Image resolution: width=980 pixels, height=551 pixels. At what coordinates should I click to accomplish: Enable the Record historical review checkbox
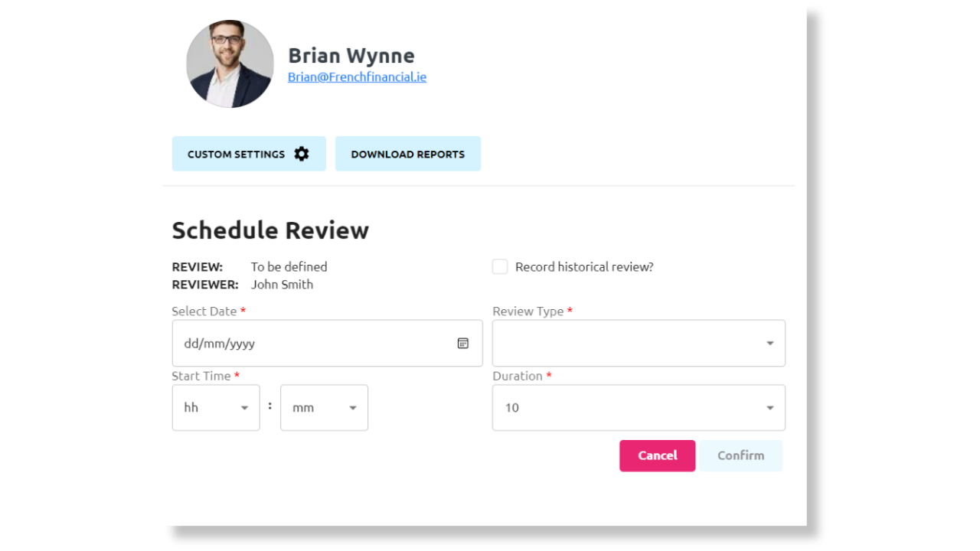point(499,266)
